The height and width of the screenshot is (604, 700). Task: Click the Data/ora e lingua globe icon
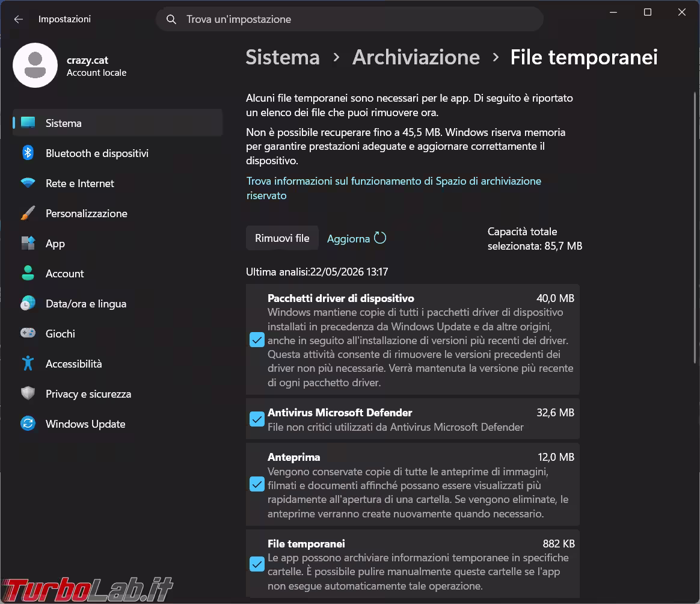click(28, 303)
